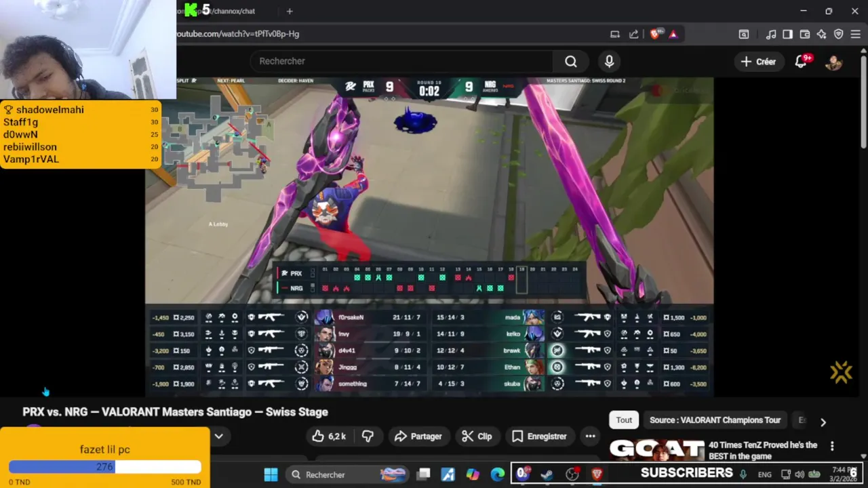
Task: Click the tab search icon in toolbar
Action: pos(744,34)
